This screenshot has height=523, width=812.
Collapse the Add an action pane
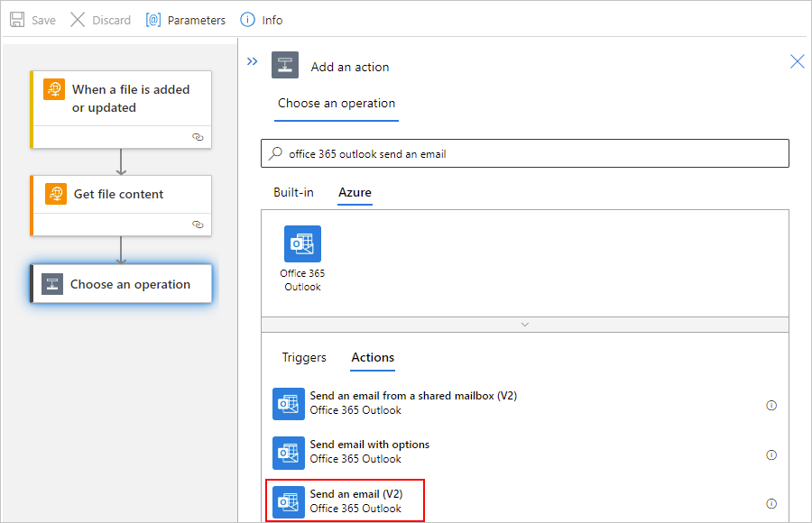[x=253, y=61]
